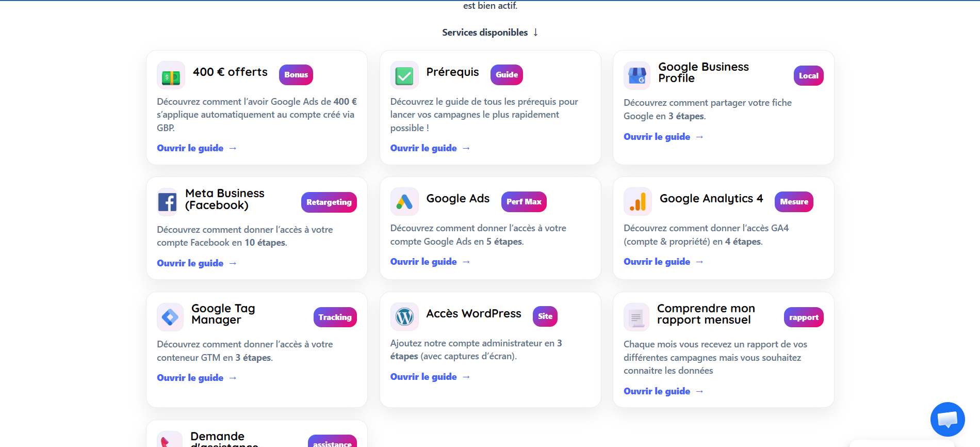
Task: Click the GA4 4 étapes description text
Action: (706, 235)
